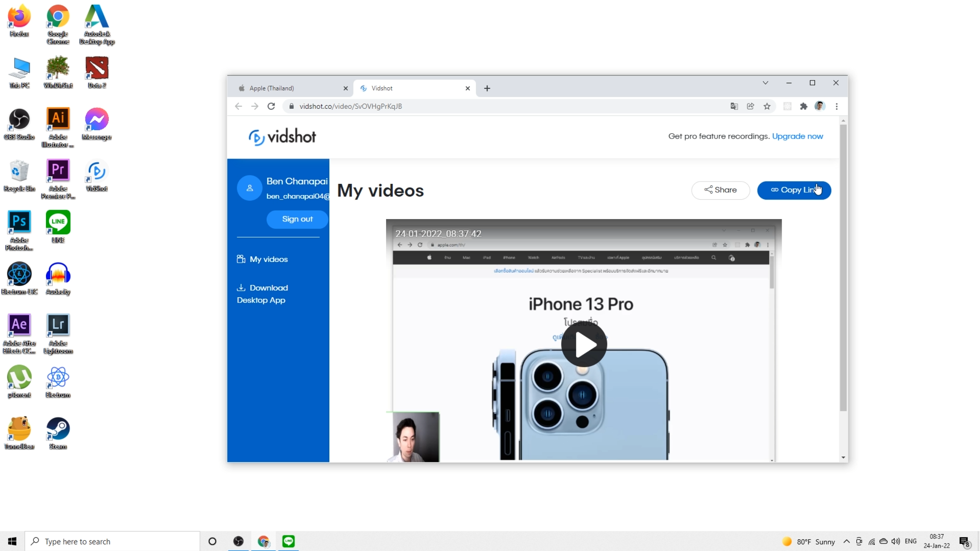This screenshot has height=551, width=980.
Task: Open Messenger desktop shortcut
Action: point(97,124)
